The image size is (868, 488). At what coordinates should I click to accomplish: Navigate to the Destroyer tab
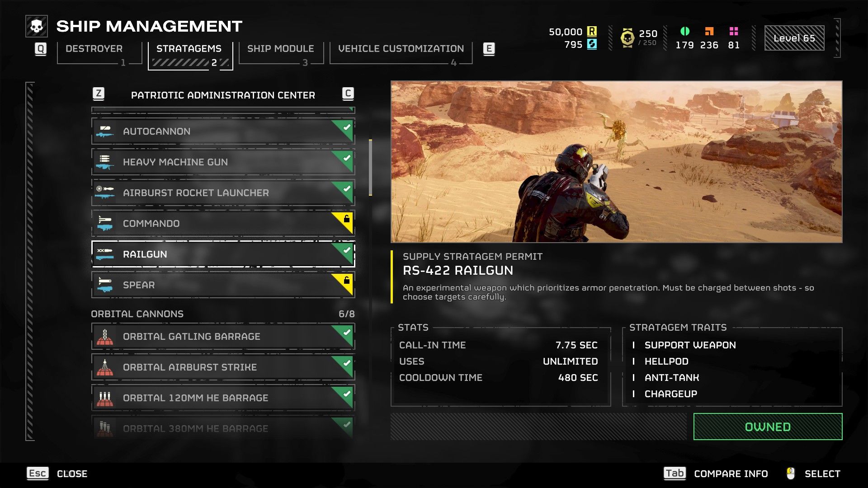coord(94,48)
